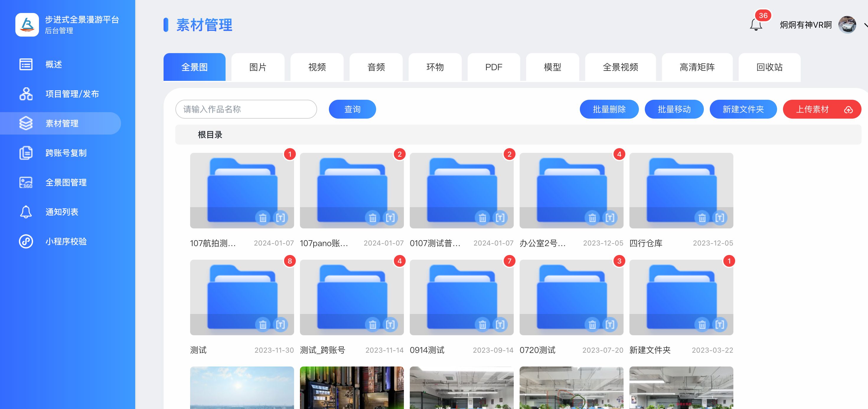The width and height of the screenshot is (868, 409).
Task: Open 跨账号复制 in the sidebar
Action: [x=66, y=153]
